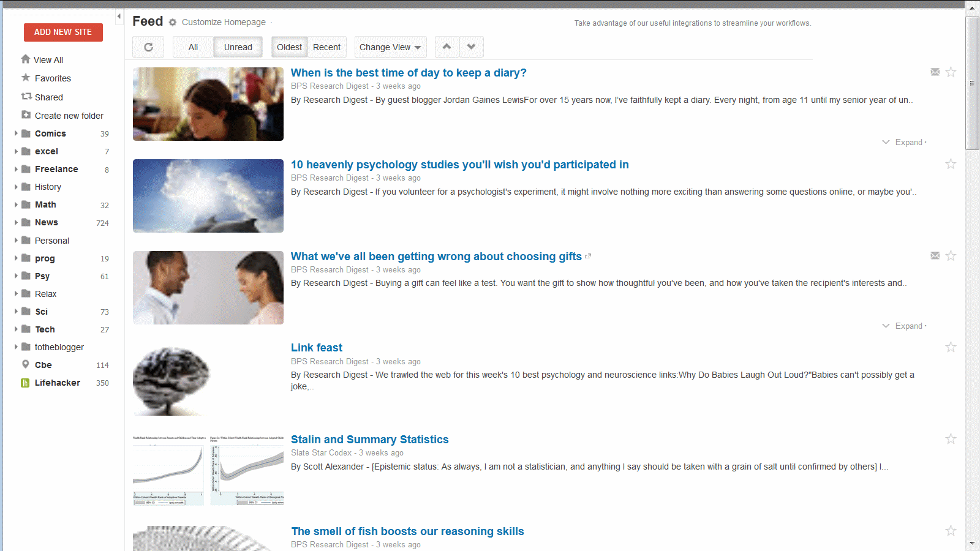
Task: Open Stalin and Summary Statistics article title
Action: (x=370, y=440)
